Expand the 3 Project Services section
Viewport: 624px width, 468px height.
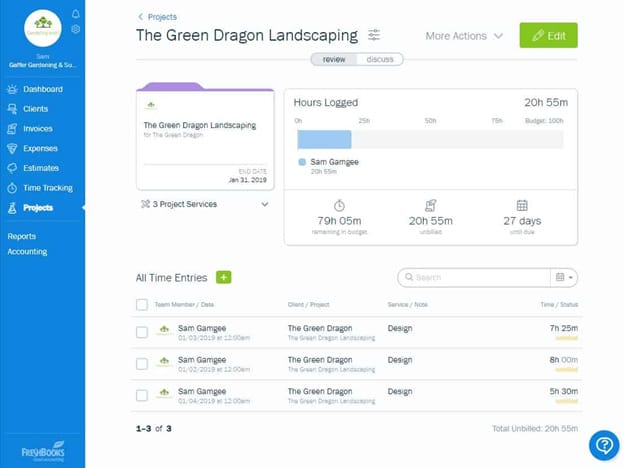click(264, 204)
